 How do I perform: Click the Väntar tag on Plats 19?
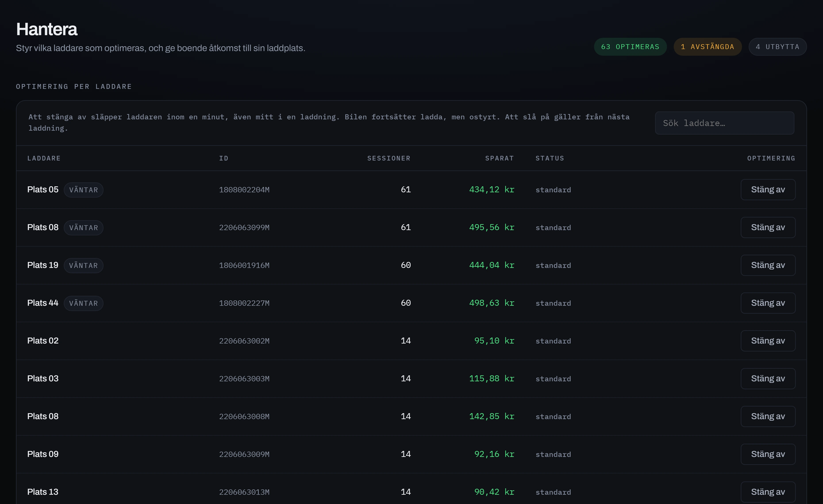(x=83, y=265)
